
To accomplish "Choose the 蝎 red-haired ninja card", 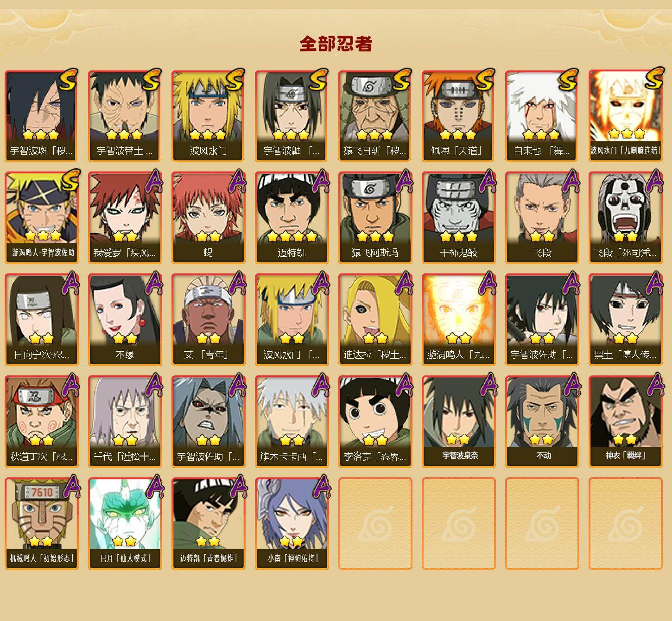I will [208, 218].
